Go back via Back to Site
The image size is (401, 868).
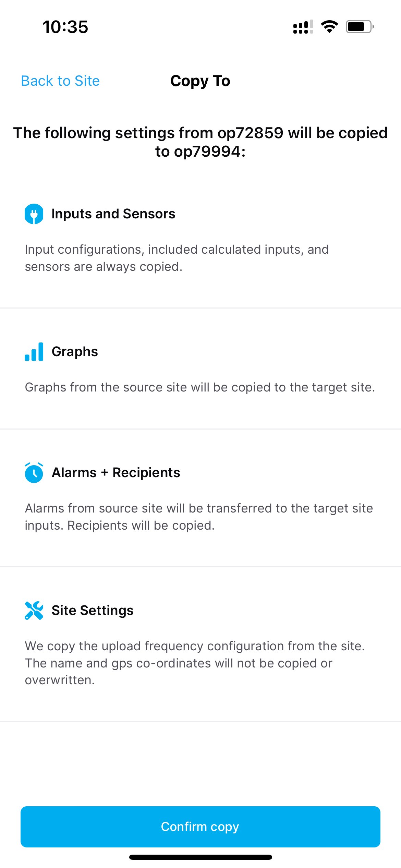click(x=60, y=81)
